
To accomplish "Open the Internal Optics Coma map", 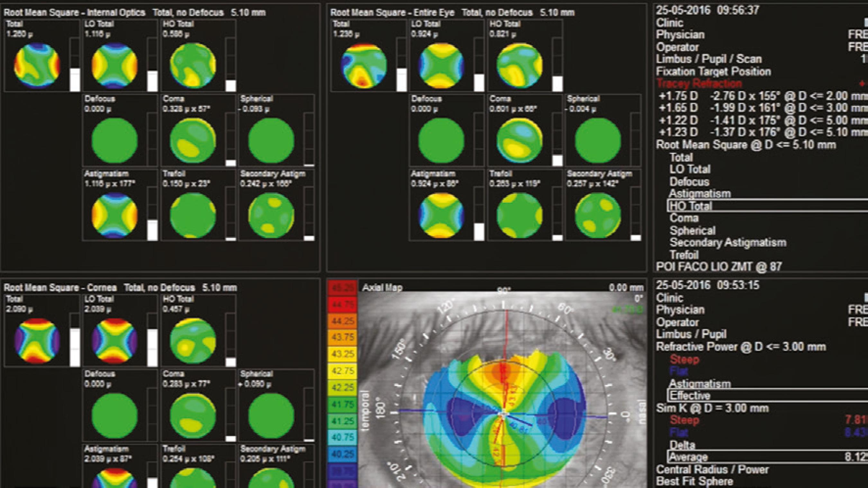I will tap(193, 140).
